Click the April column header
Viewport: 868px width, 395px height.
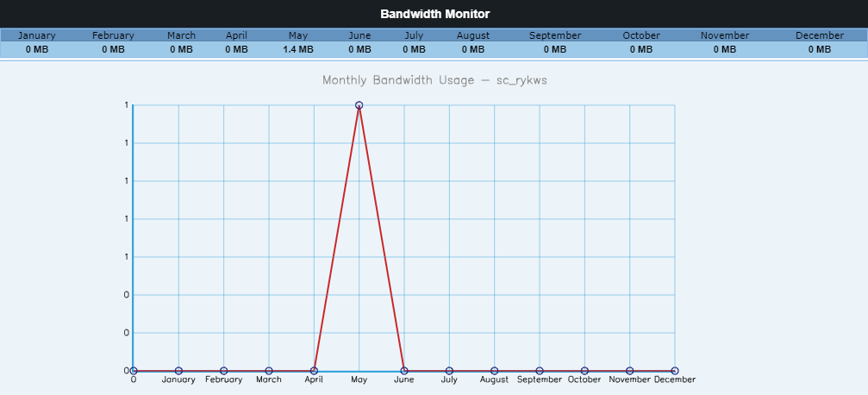tap(236, 35)
